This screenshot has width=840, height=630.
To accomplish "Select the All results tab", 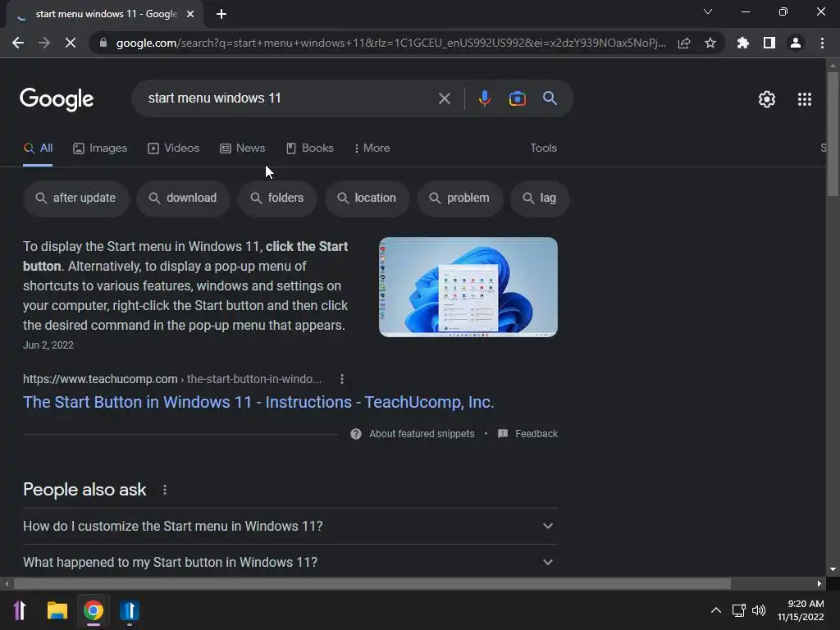I will (x=38, y=148).
